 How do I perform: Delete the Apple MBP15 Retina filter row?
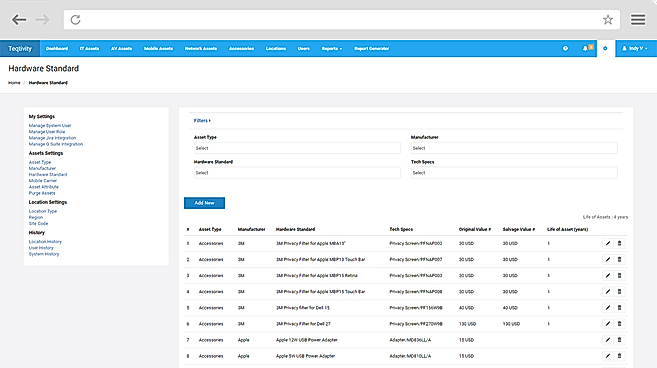point(619,275)
